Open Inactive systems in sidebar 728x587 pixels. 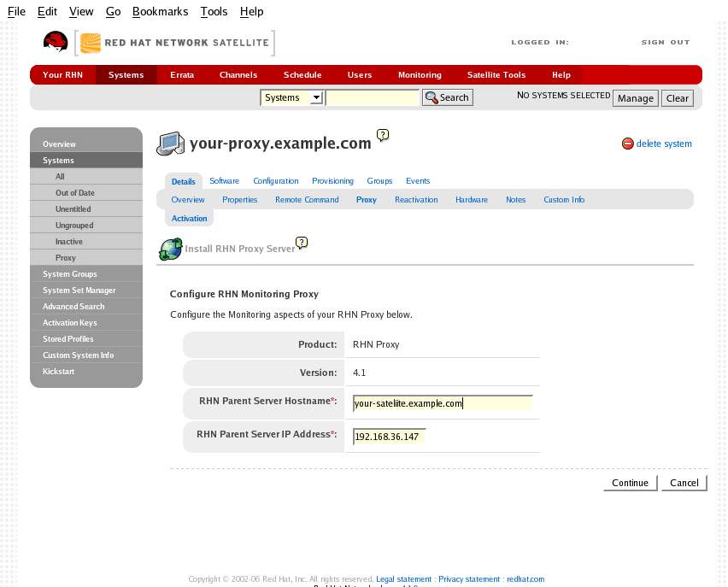pos(86,242)
